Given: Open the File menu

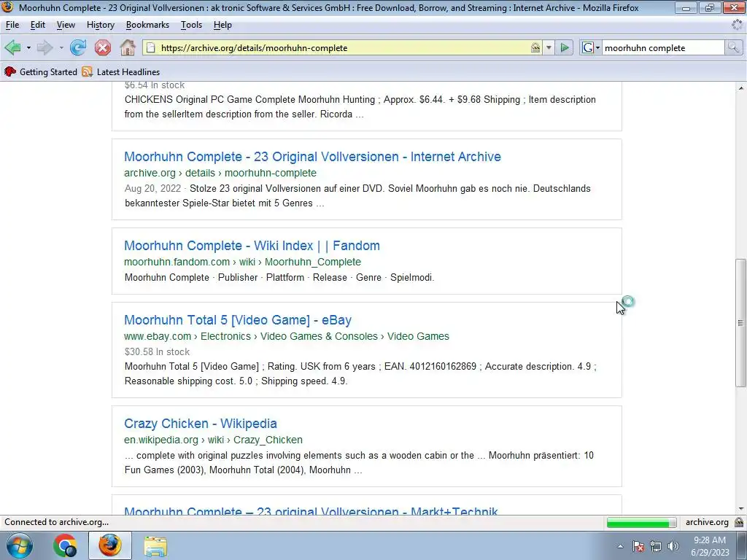Looking at the screenshot, I should (x=12, y=25).
